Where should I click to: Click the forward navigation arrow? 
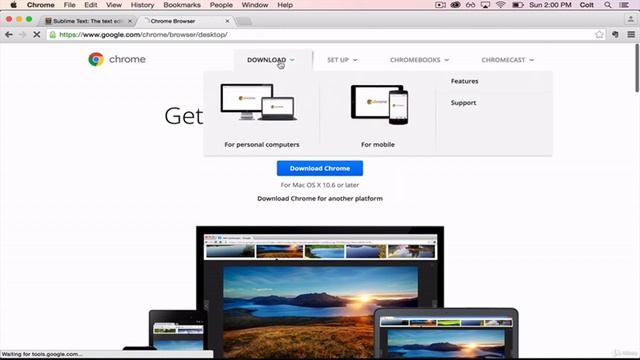pos(22,35)
